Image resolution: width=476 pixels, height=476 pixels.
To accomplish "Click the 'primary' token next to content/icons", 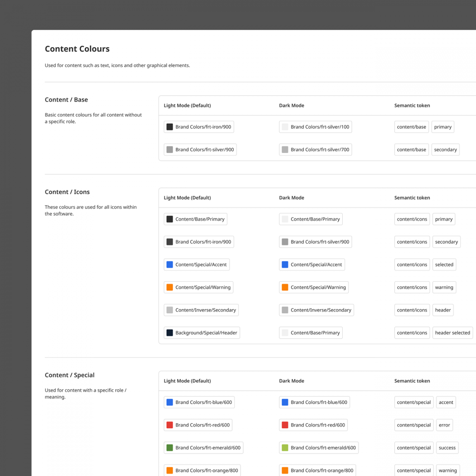I will [443, 219].
